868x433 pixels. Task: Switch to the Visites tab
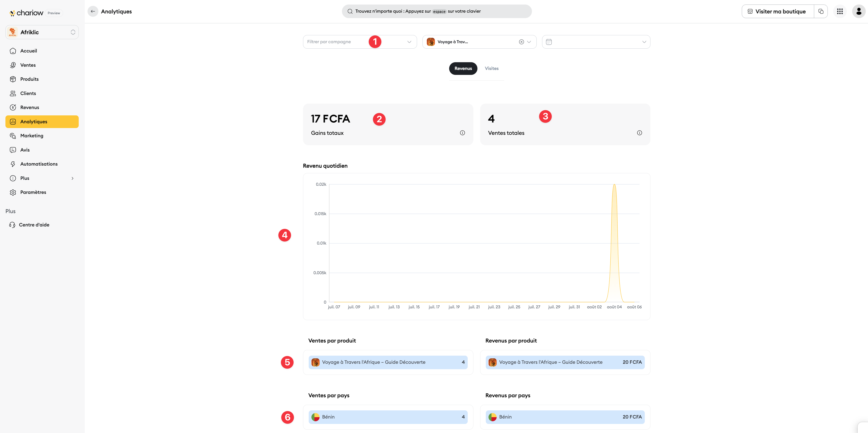(491, 68)
